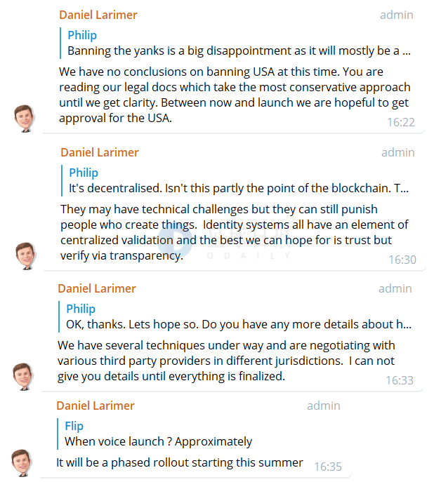
Task: Open Daniel Larimer's avatar beside the 16:22 message
Action: (25, 119)
